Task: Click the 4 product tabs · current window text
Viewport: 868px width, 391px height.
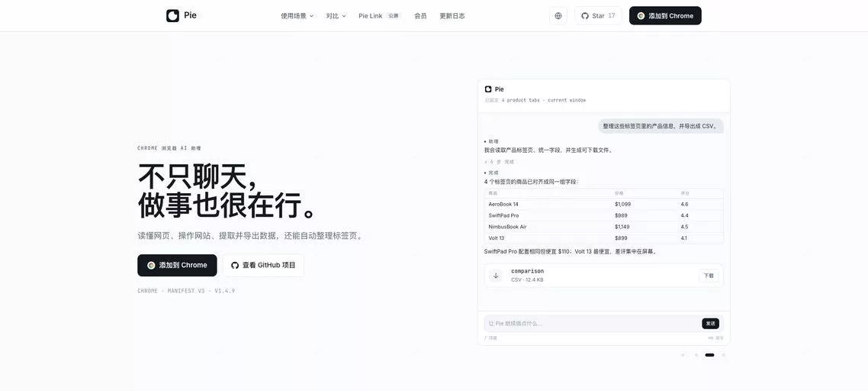Action: [544, 100]
